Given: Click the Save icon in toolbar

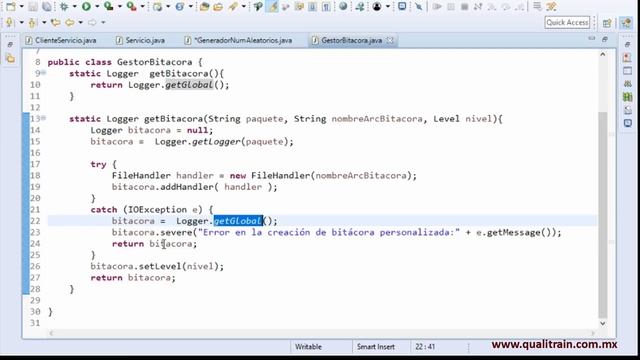Looking at the screenshot, I should point(33,6).
